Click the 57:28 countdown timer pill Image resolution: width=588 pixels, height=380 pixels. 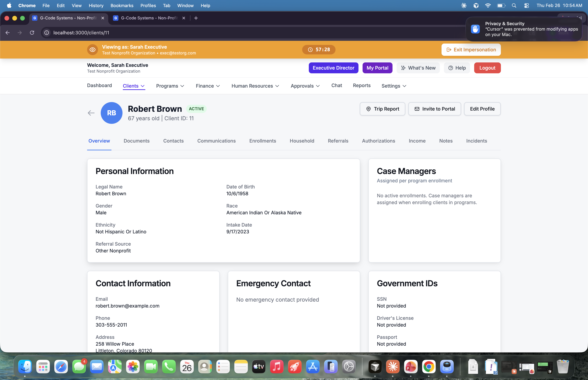(318, 50)
